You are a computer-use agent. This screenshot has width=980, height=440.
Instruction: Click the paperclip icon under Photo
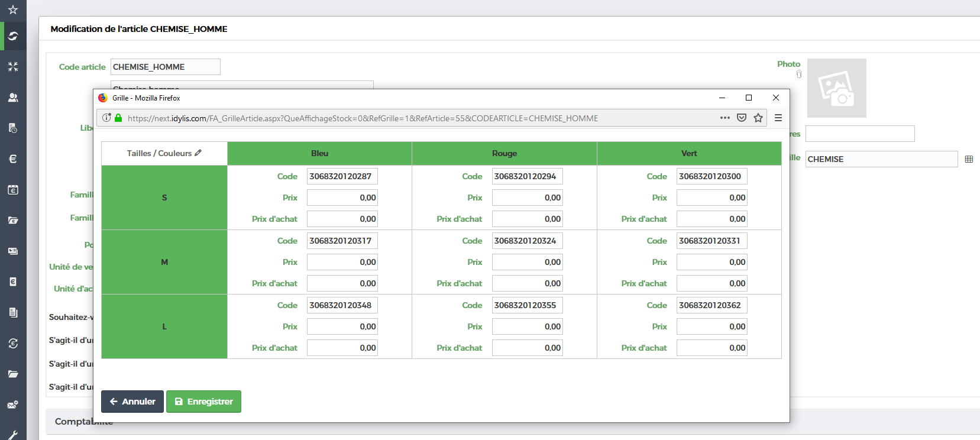click(x=799, y=74)
